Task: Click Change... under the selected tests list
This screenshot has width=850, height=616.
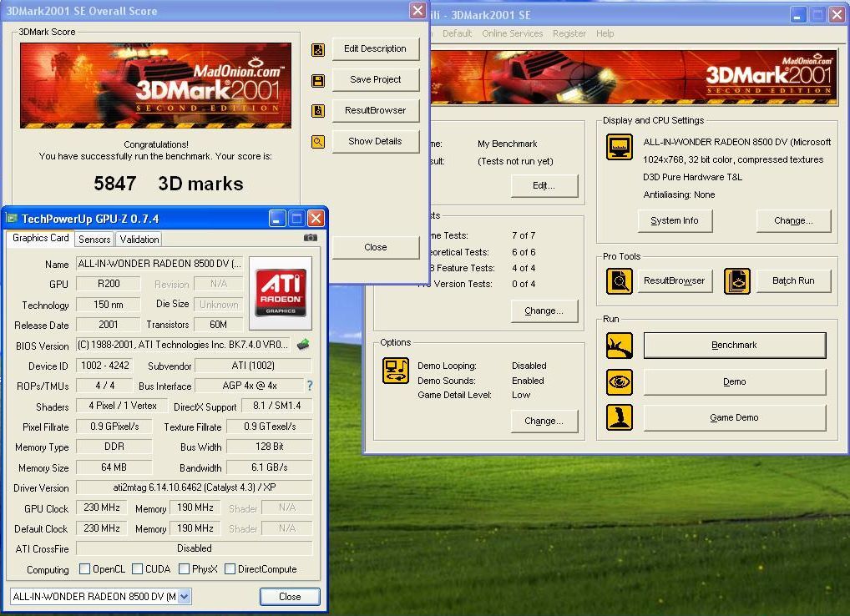Action: [544, 311]
